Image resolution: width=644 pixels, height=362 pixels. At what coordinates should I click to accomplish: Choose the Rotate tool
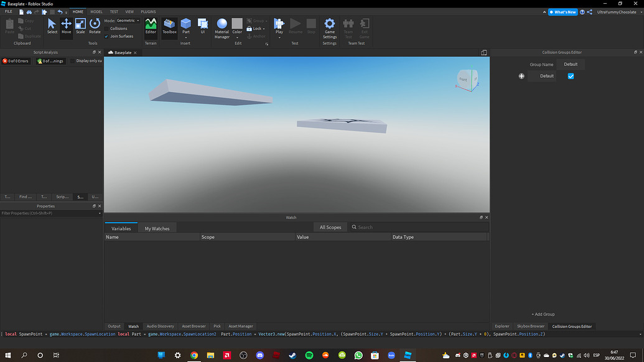pyautogui.click(x=95, y=26)
